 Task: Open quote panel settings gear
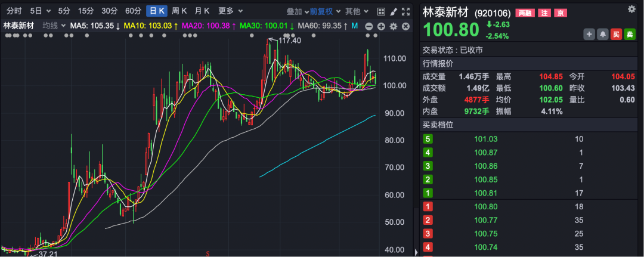[x=631, y=9]
